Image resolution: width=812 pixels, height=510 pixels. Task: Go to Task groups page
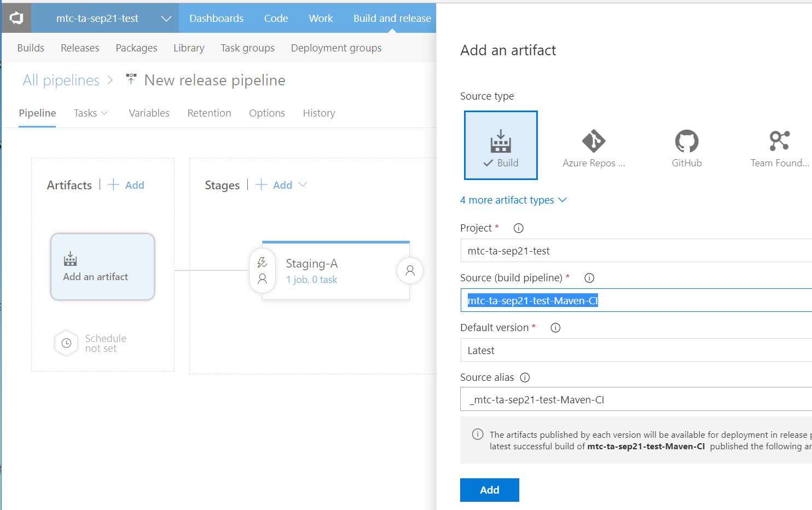[247, 48]
